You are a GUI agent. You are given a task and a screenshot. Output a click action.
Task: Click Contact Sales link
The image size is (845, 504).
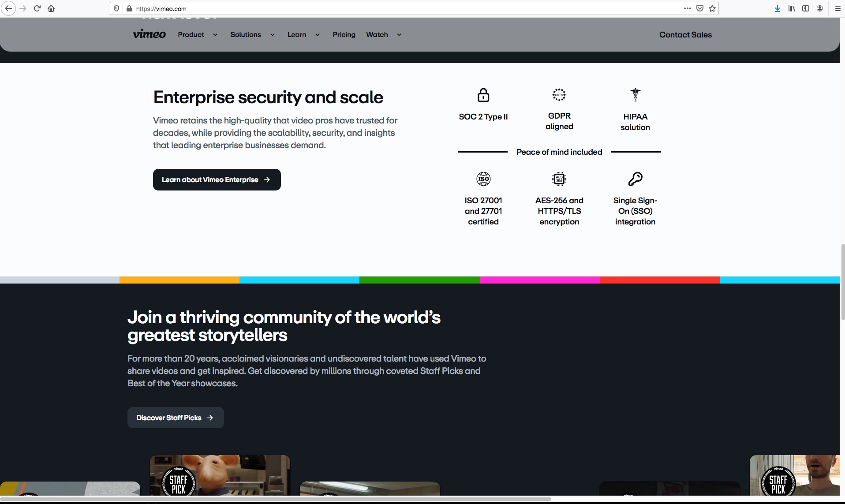[685, 34]
